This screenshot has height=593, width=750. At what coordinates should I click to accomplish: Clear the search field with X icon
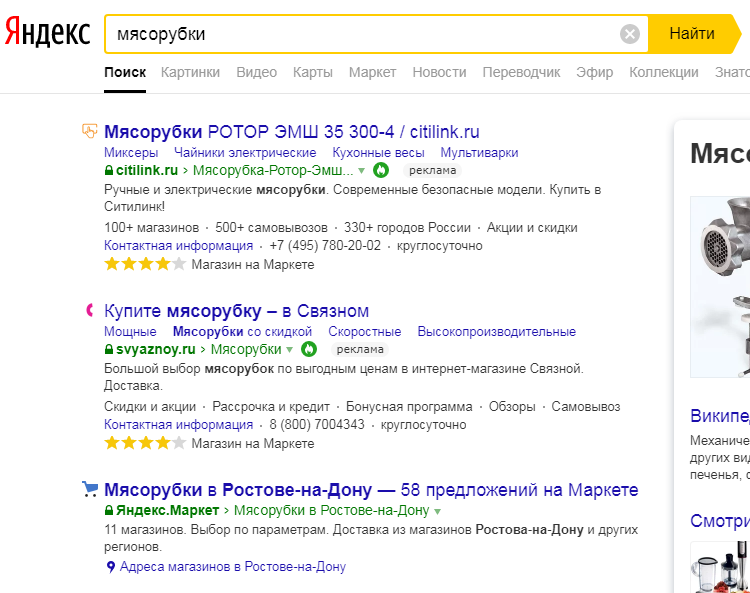tap(630, 34)
